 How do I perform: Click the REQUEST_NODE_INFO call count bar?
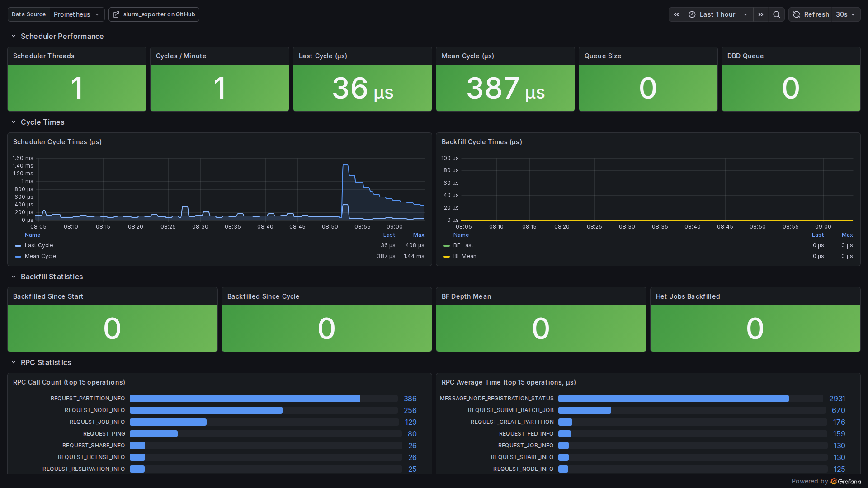tap(206, 410)
